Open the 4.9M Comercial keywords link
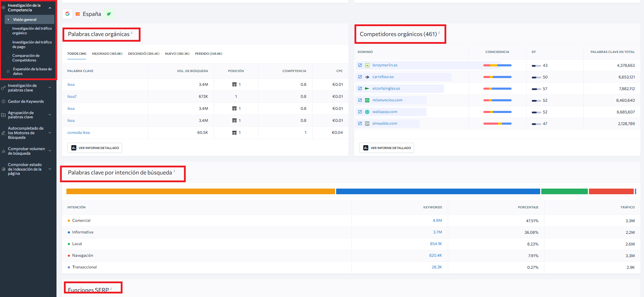The height and width of the screenshot is (297, 644). point(437,221)
